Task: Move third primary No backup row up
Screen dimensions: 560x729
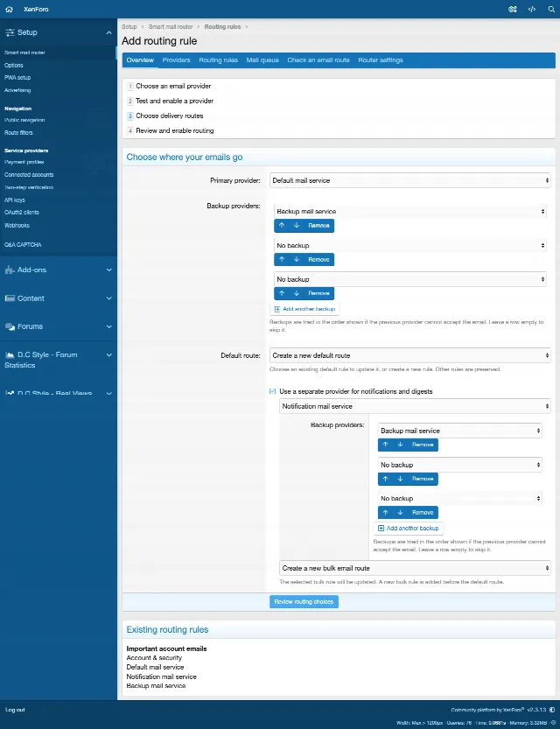Action: (x=282, y=293)
